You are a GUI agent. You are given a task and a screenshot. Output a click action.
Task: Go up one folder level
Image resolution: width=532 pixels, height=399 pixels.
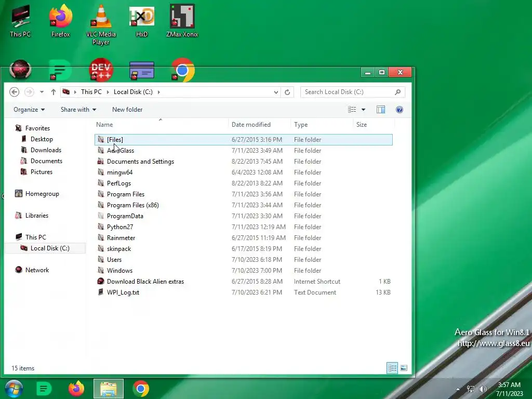pyautogui.click(x=54, y=92)
